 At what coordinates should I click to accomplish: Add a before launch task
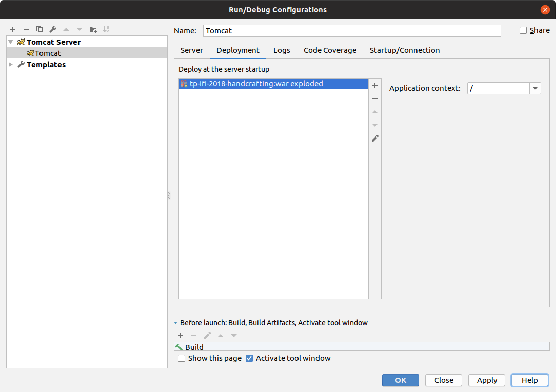point(181,336)
